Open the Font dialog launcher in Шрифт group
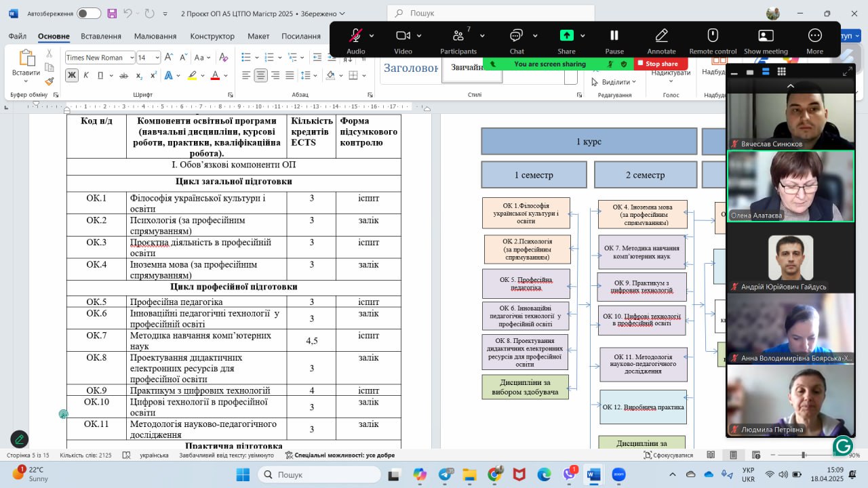868x488 pixels. click(x=231, y=95)
